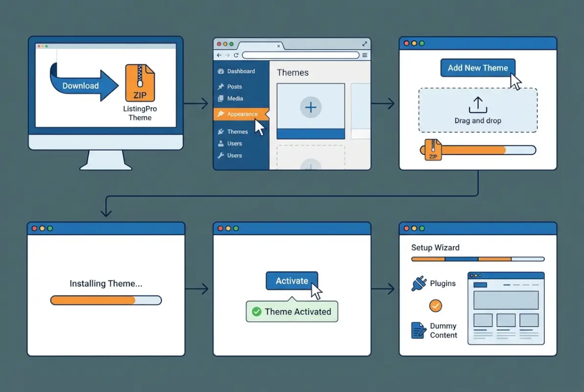The image size is (584, 392).
Task: Click the browser back arrow
Action: coord(219,55)
